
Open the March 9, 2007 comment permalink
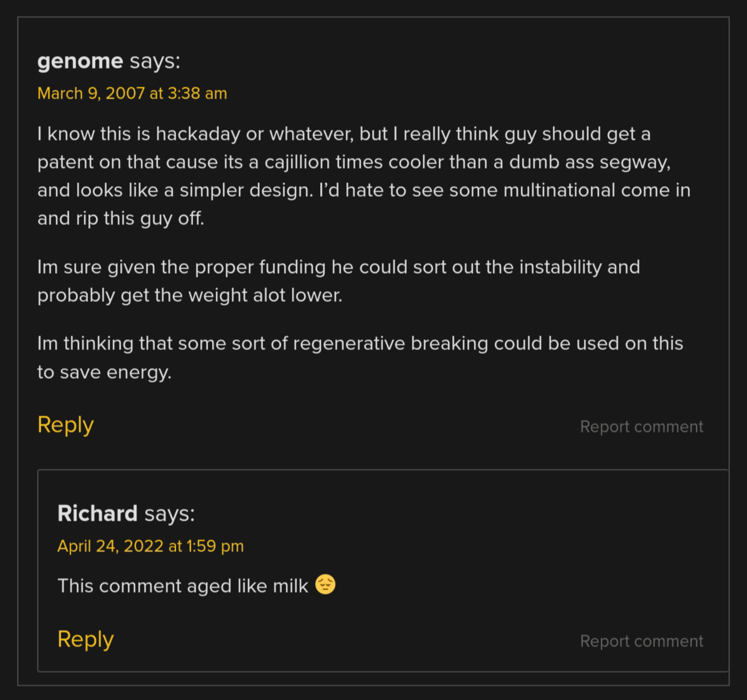pyautogui.click(x=132, y=93)
